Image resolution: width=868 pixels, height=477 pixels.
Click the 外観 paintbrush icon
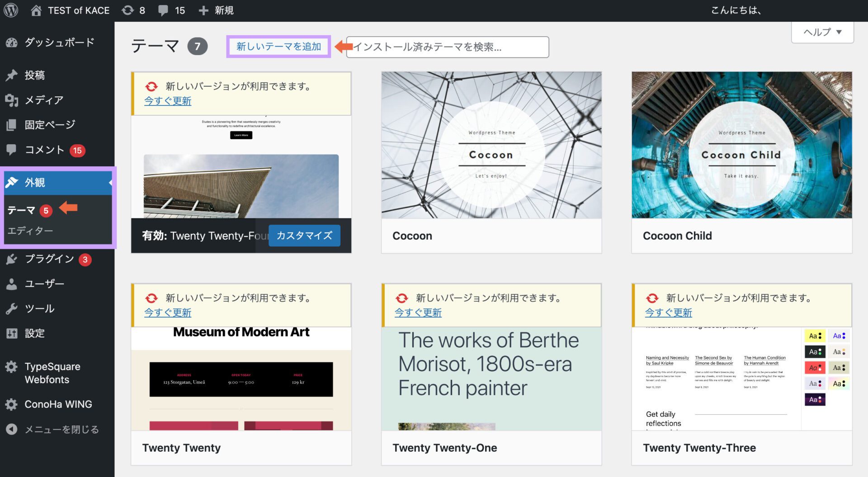pyautogui.click(x=12, y=182)
